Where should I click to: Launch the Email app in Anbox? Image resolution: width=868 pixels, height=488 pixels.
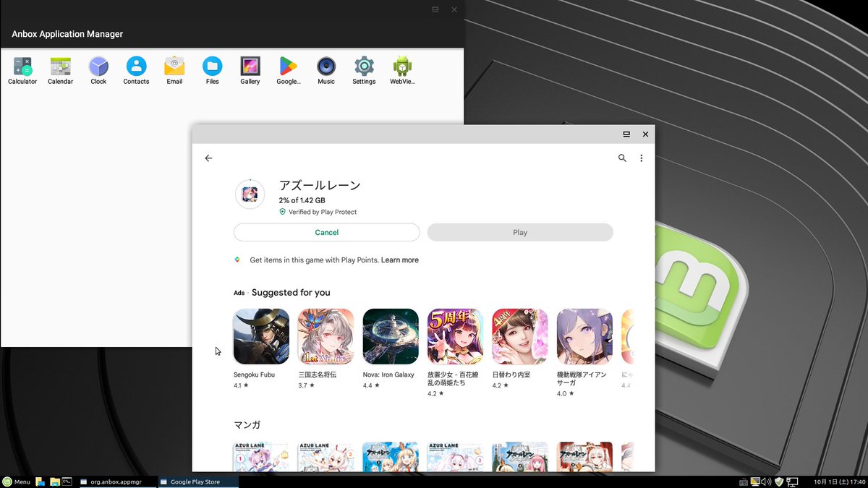tap(174, 71)
